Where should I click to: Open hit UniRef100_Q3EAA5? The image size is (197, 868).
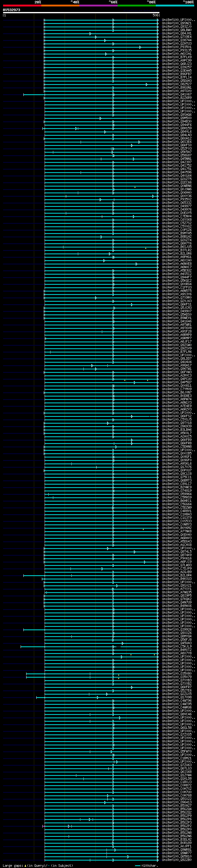click(177, 71)
